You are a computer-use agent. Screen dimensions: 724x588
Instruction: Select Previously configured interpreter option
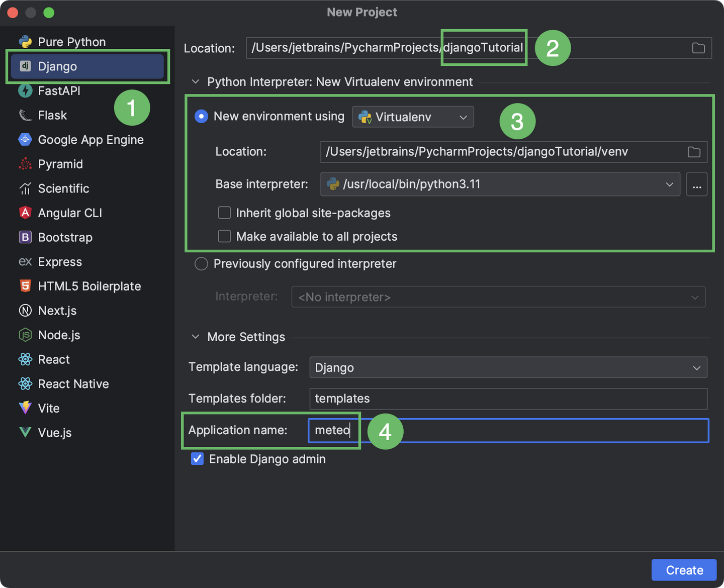[201, 263]
